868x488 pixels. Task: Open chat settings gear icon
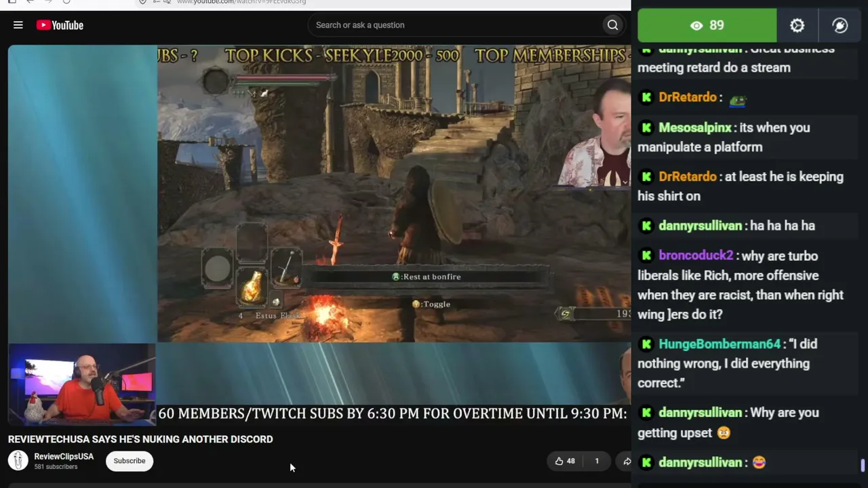pos(797,26)
